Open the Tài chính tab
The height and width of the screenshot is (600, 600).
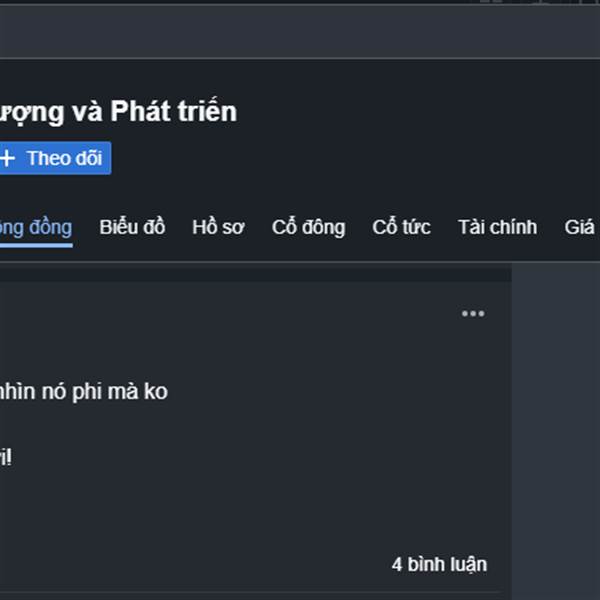pyautogui.click(x=497, y=227)
